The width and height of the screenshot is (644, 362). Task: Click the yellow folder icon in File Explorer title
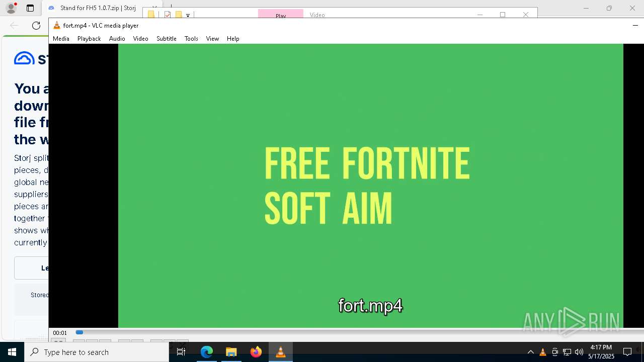(x=151, y=15)
